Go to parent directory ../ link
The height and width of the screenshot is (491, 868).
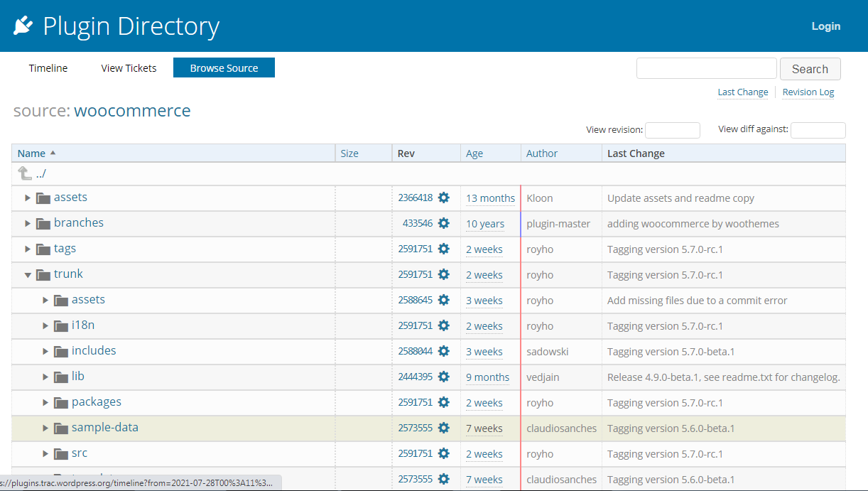[41, 173]
